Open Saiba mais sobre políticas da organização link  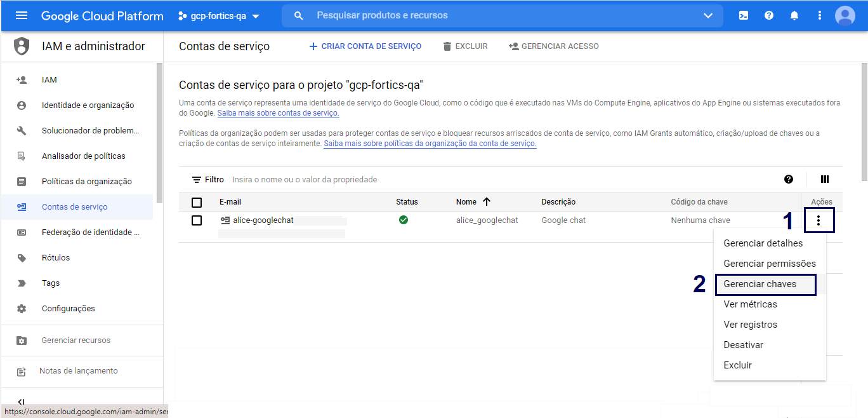[x=430, y=144]
